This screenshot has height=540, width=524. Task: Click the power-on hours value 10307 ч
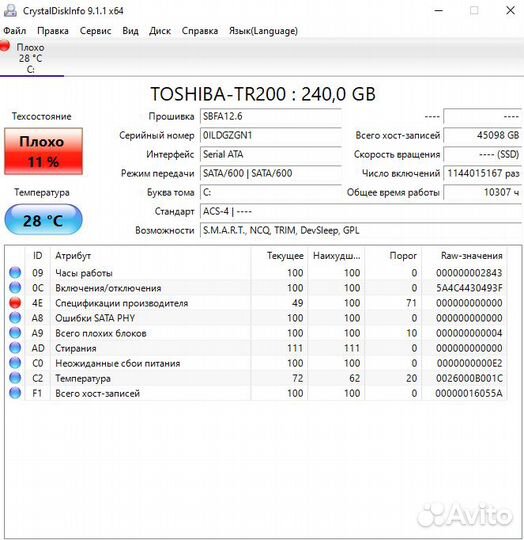483,192
